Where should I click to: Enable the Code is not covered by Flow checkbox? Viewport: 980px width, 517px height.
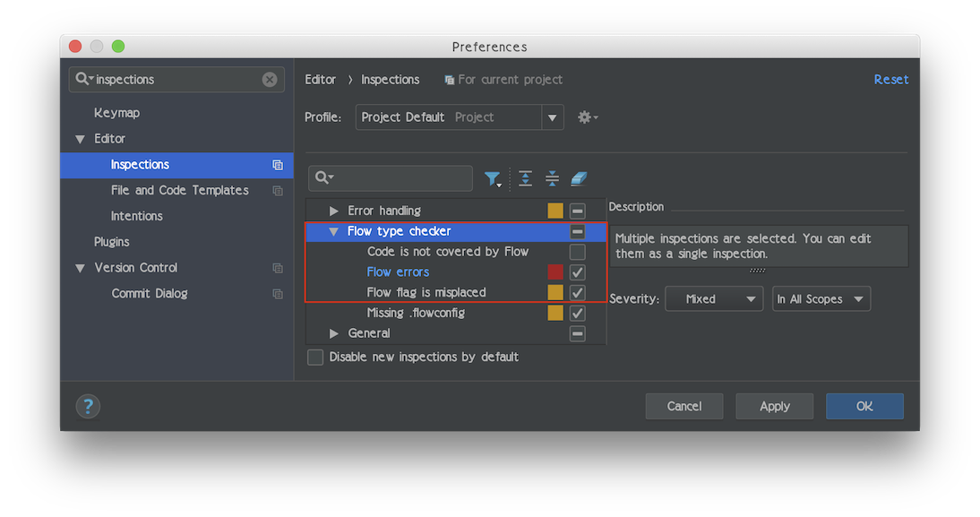tap(578, 252)
